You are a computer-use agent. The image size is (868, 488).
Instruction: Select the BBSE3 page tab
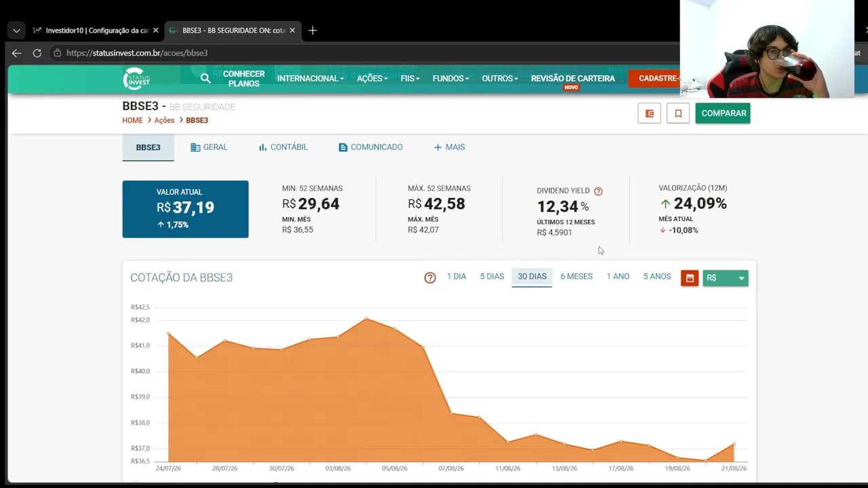click(148, 147)
